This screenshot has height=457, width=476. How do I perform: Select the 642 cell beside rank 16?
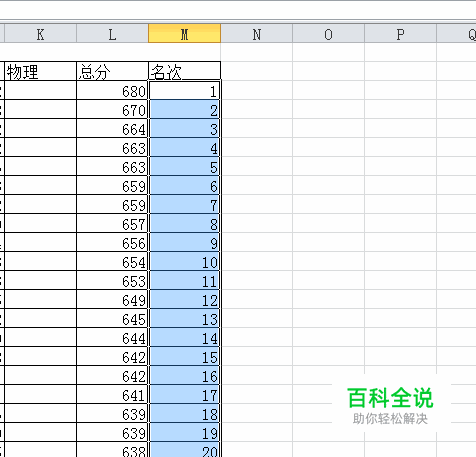tap(112, 375)
